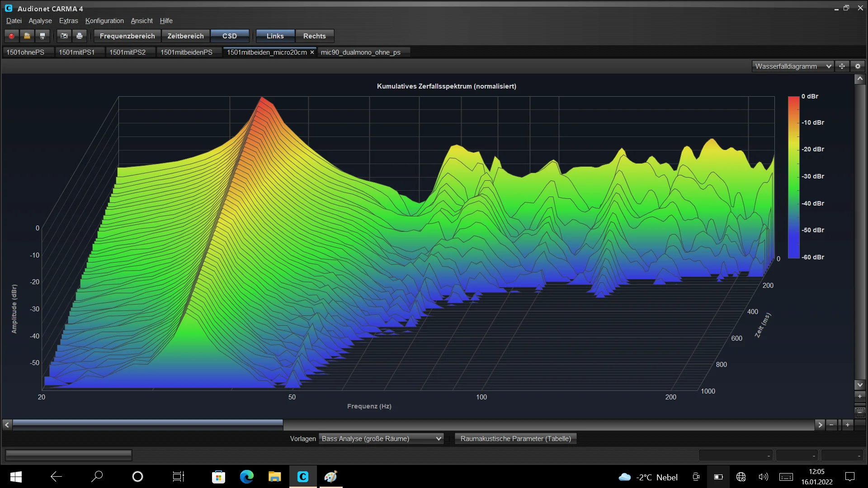
Task: Open File Explorer from the taskbar
Action: (275, 477)
